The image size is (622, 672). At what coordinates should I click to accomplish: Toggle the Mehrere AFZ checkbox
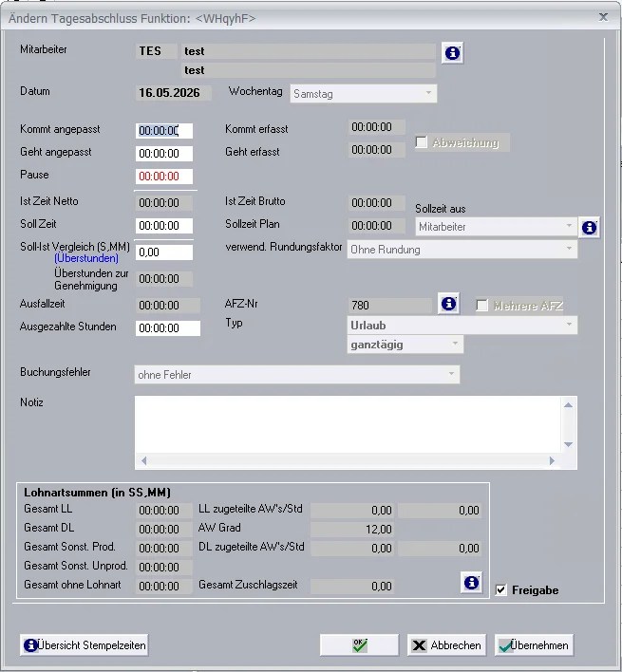481,306
